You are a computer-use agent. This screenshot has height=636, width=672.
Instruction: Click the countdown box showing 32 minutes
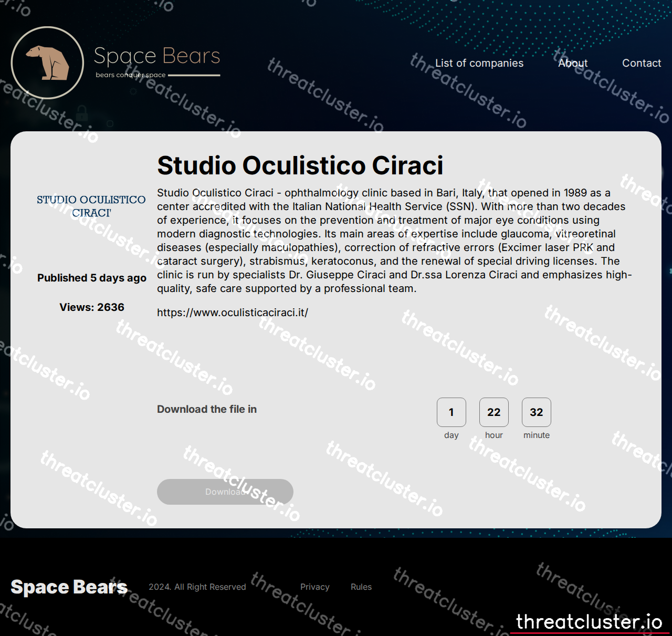(537, 412)
